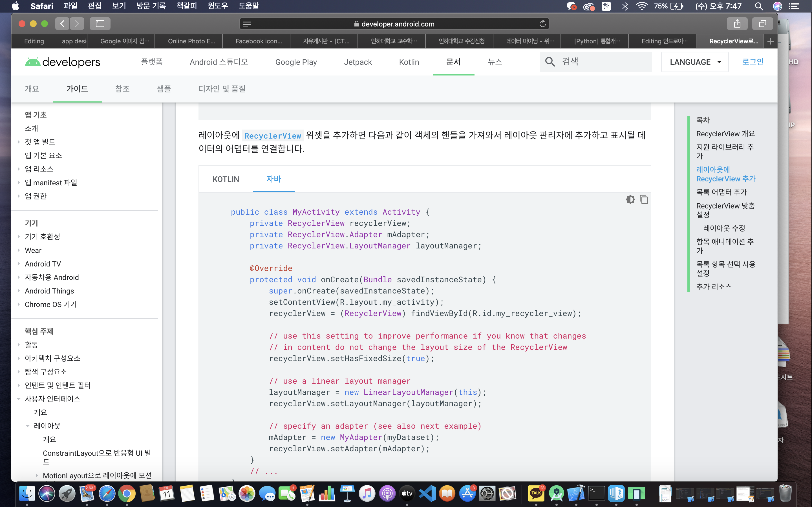Open a new tab with plus icon
Viewport: 812px width, 507px height.
(x=770, y=41)
